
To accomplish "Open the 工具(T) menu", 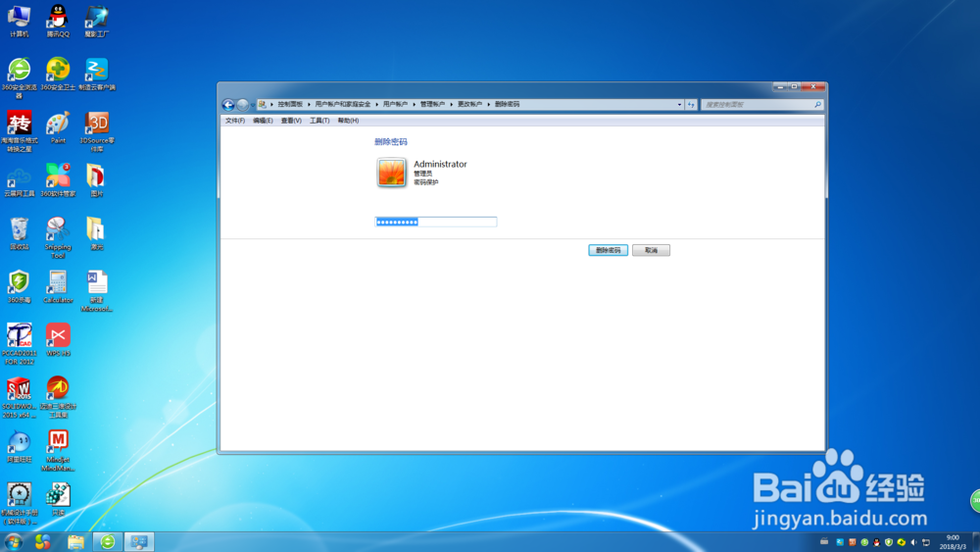I will [x=319, y=121].
